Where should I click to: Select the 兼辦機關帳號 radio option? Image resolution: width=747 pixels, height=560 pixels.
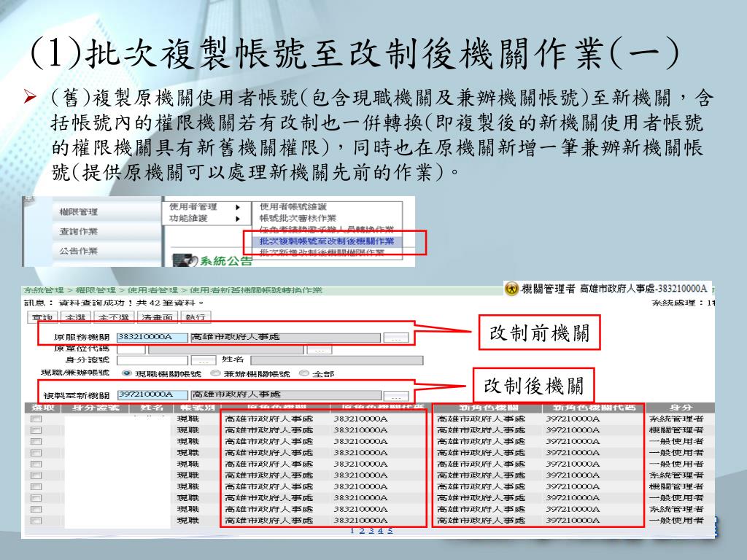point(215,373)
